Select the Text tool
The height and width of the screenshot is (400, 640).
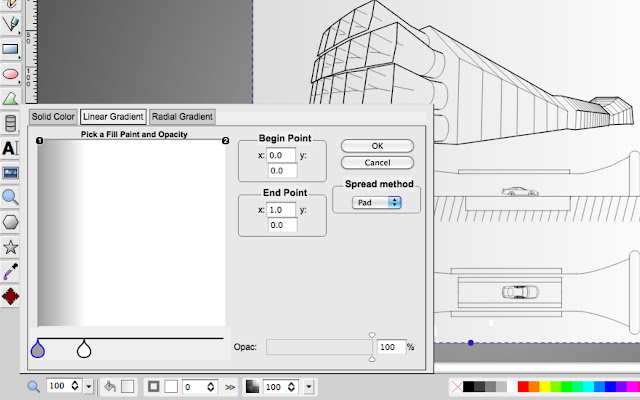point(10,148)
